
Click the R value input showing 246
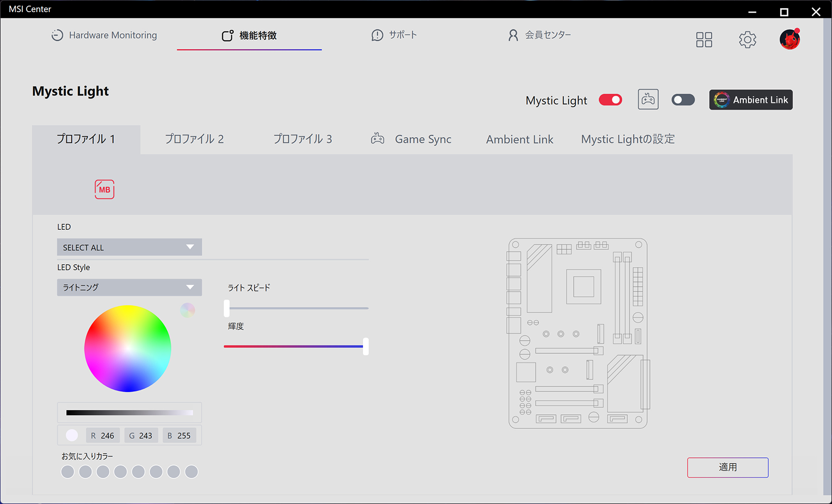pyautogui.click(x=102, y=435)
